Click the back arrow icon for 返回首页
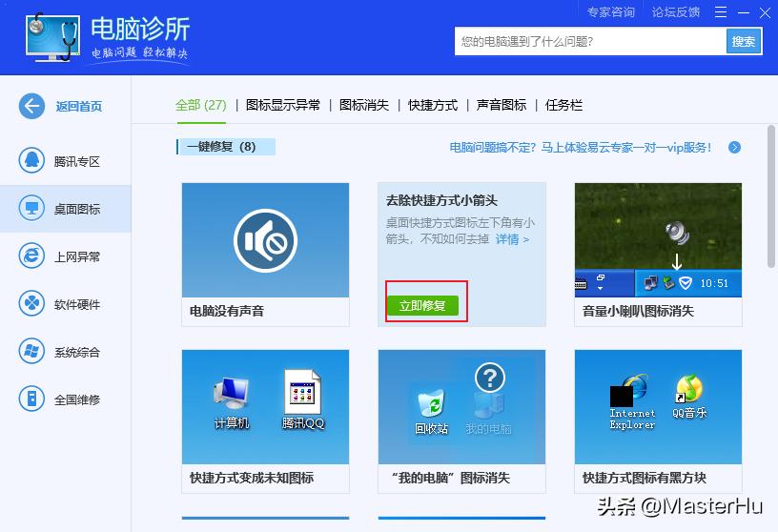 point(31,106)
